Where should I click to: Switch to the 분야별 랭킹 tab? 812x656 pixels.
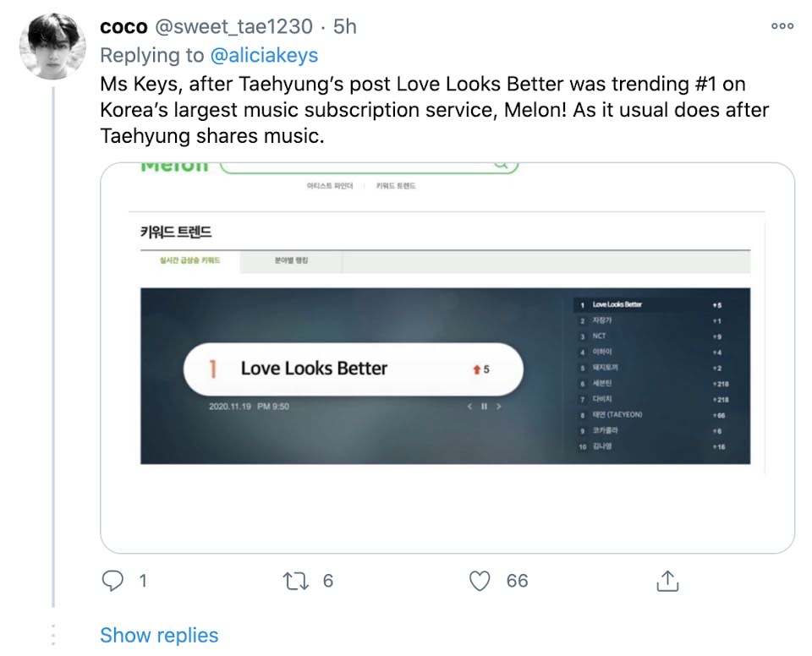[x=292, y=261]
